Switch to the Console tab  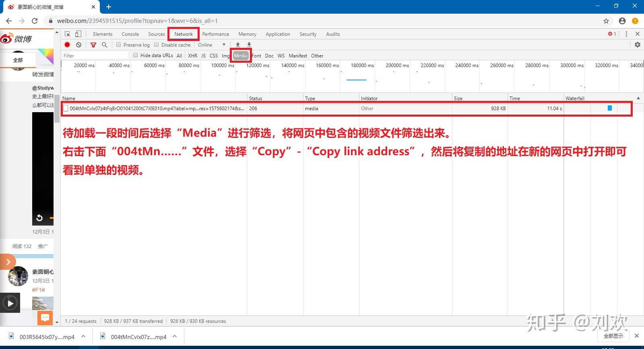pos(130,34)
